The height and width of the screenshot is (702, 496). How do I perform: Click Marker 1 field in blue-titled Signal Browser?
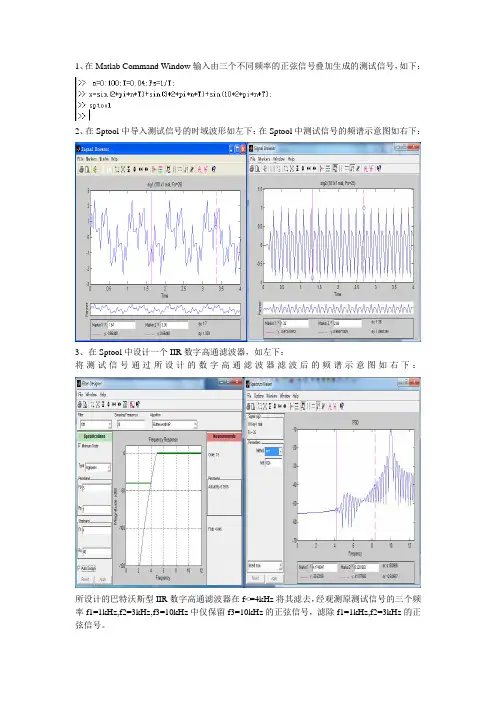[x=121, y=325]
